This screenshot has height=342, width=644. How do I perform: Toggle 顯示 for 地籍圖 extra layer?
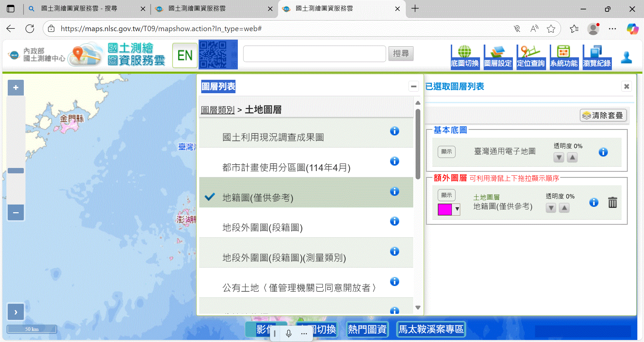446,195
